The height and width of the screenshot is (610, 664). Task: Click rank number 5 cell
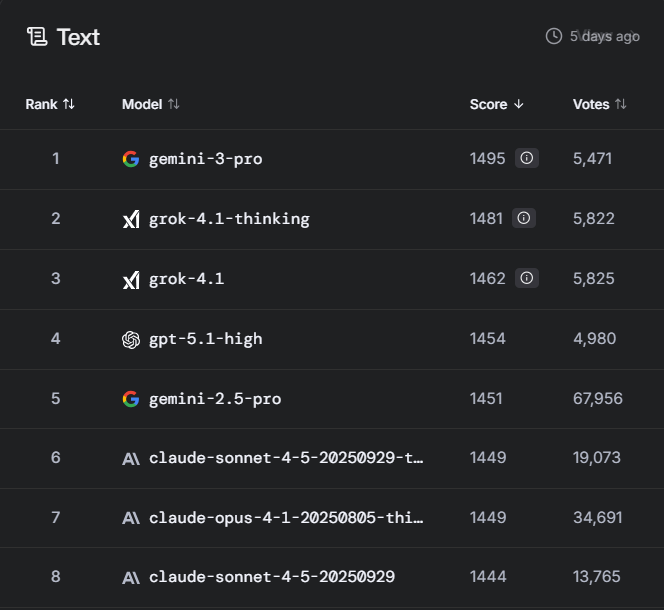[x=55, y=399]
